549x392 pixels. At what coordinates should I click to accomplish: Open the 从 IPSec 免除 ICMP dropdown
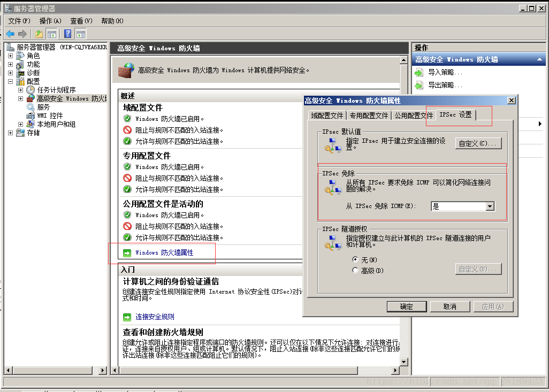(x=490, y=206)
